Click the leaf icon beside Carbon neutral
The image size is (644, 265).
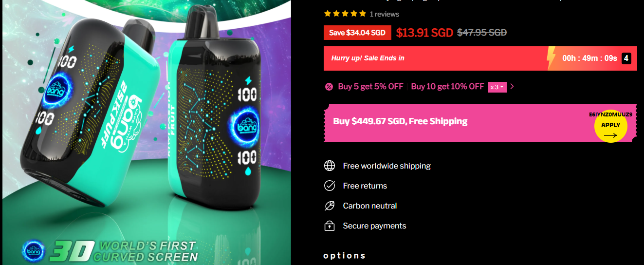[330, 206]
